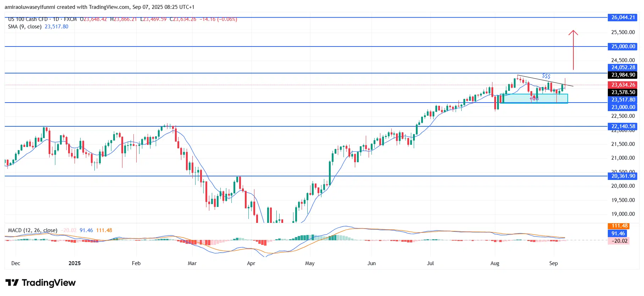
Task: Click the 21,500.00 price scale value
Action: pos(623,144)
